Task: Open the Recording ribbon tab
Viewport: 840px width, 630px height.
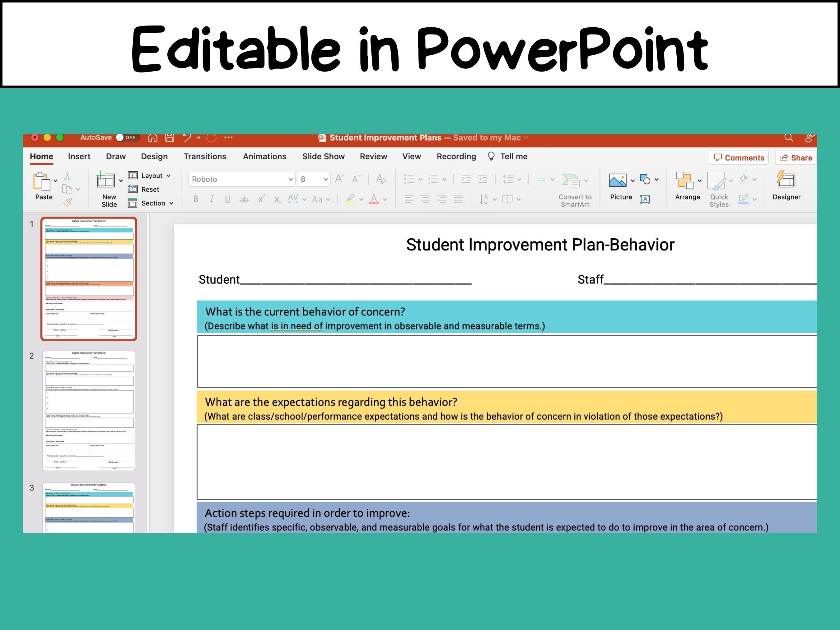Action: click(x=456, y=156)
